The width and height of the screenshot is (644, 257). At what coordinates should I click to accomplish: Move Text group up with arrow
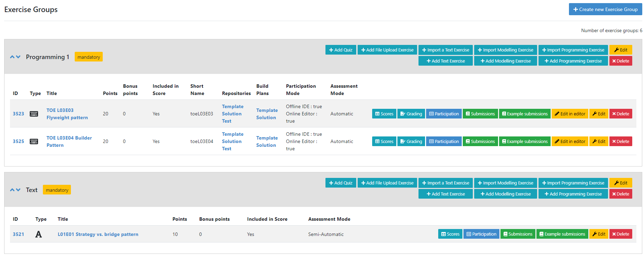[x=12, y=190]
